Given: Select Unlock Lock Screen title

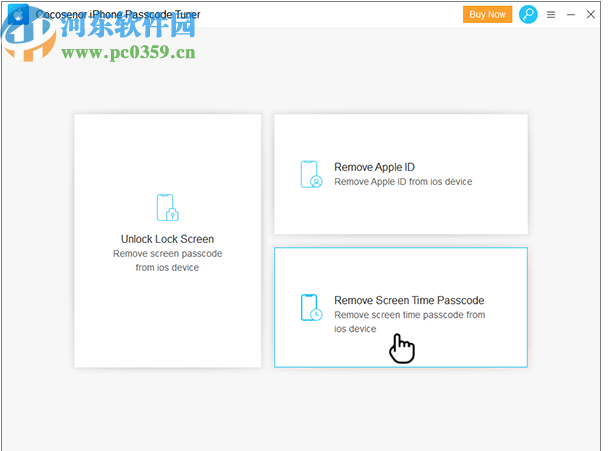Looking at the screenshot, I should click(x=168, y=239).
